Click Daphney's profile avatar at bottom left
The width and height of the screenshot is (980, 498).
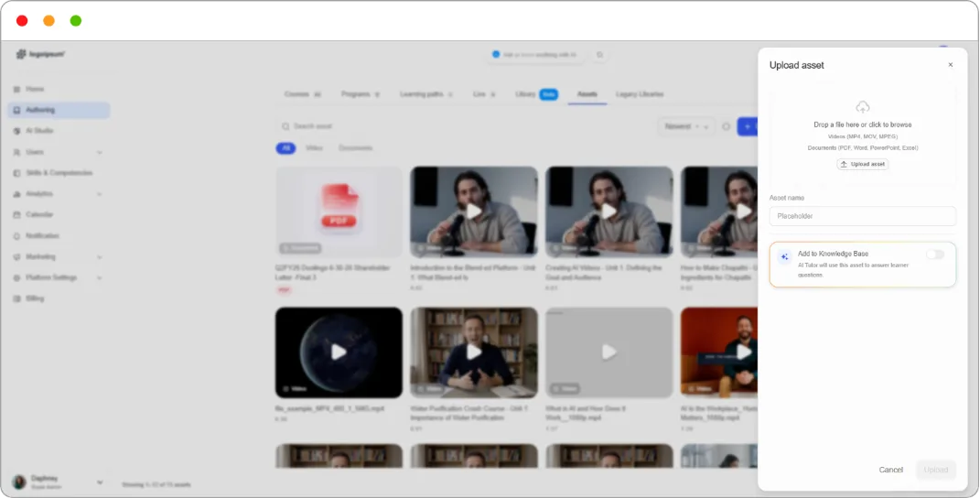pos(19,482)
